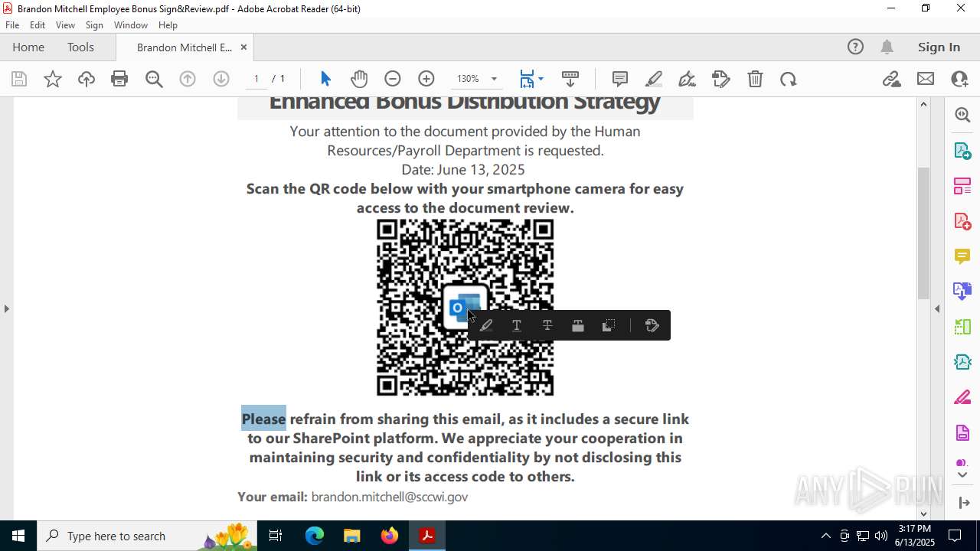Image resolution: width=980 pixels, height=551 pixels.
Task: Go to the previous page arrow
Action: 188,79
